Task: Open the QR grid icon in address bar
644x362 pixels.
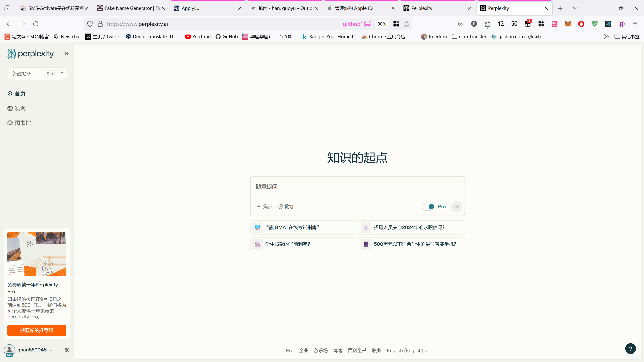Action: (396, 24)
